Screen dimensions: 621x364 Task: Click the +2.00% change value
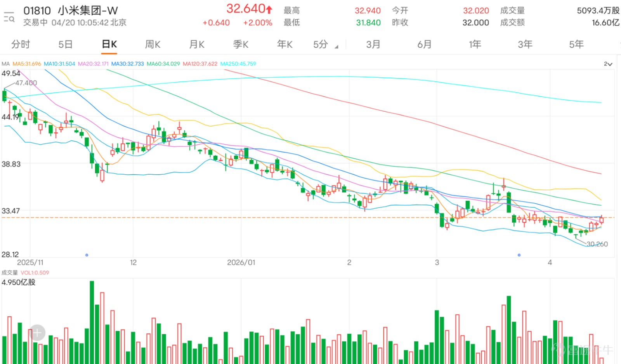(258, 23)
